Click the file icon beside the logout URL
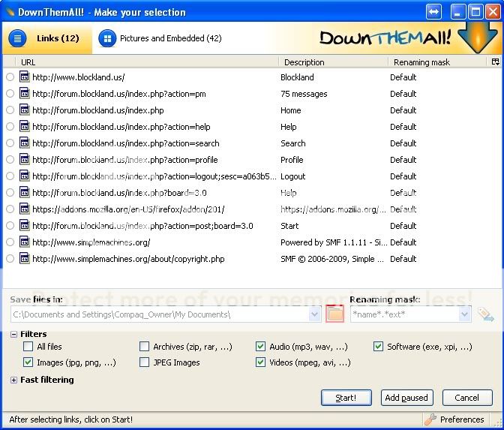The width and height of the screenshot is (504, 430). [x=25, y=176]
